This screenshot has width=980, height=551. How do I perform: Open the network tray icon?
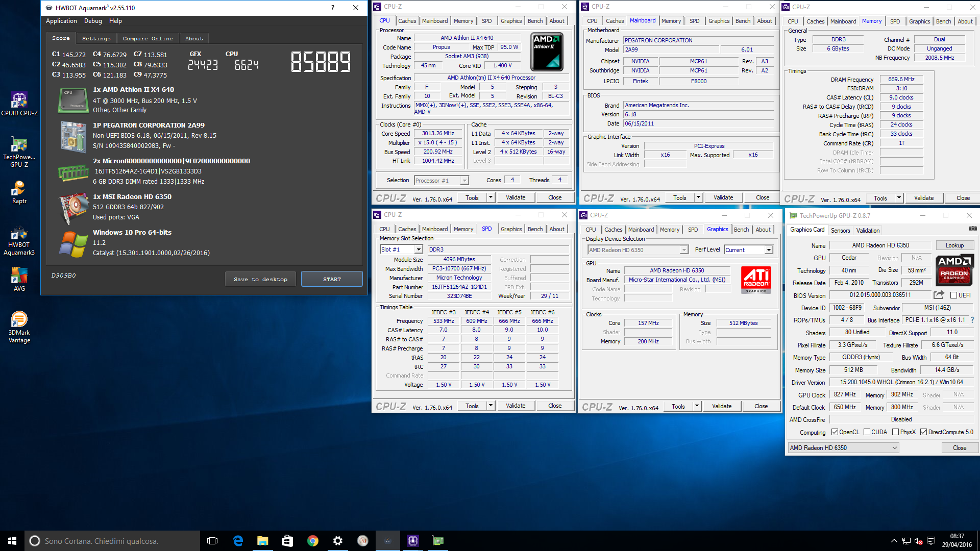click(906, 541)
